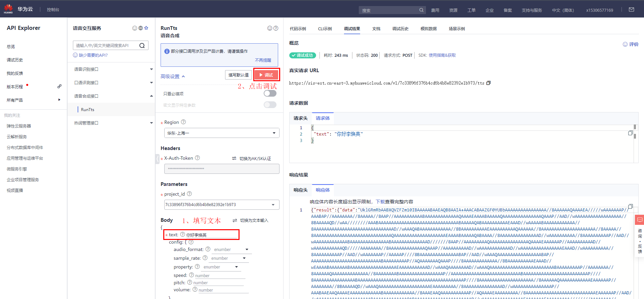Click 填写默认值 button
Screen dimensions: 644x299
[x=239, y=75]
